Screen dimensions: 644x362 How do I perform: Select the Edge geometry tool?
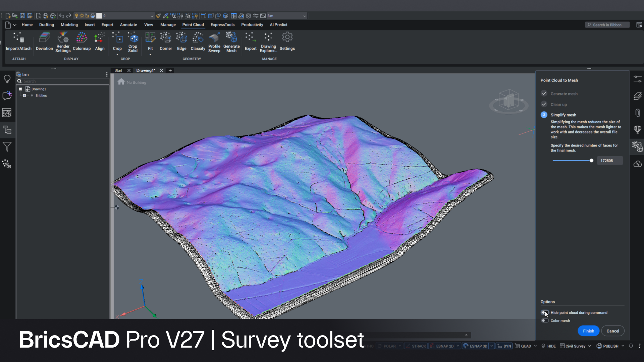pos(181,42)
